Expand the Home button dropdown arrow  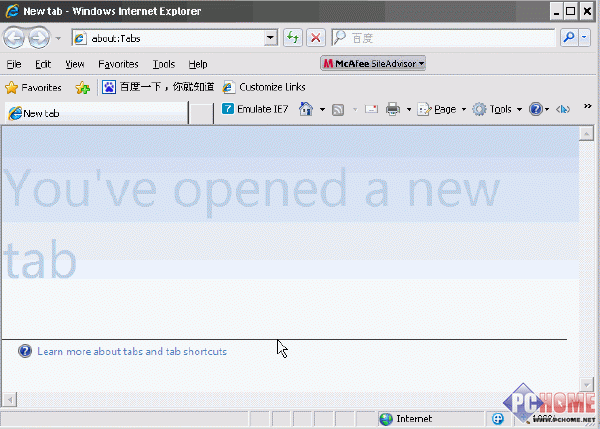pos(322,110)
